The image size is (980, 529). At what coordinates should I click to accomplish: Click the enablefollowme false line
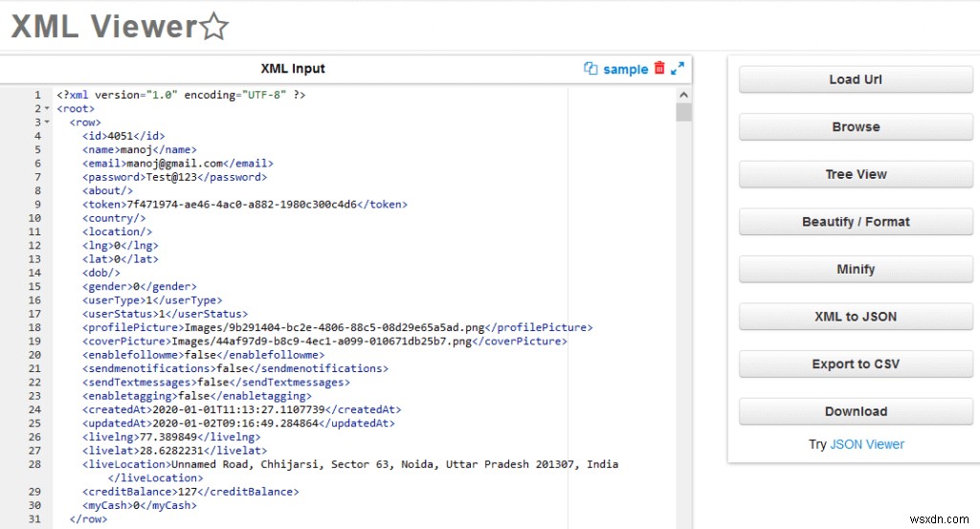pos(204,355)
